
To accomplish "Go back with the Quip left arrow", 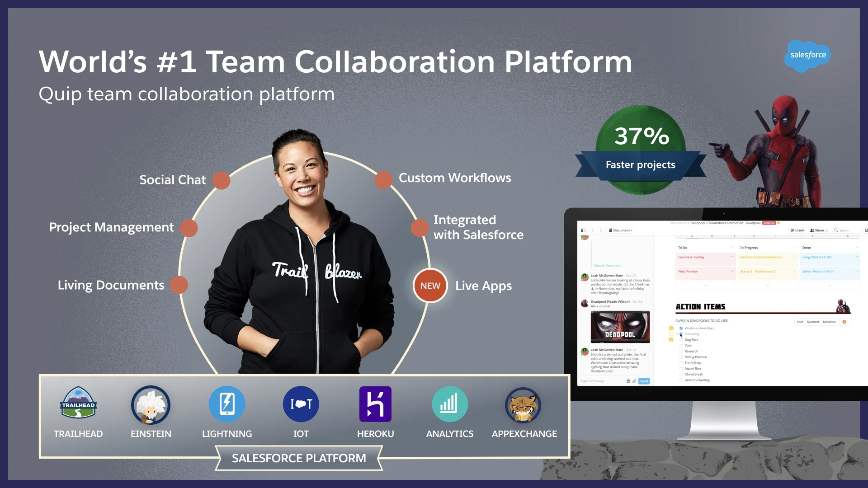I will [593, 230].
